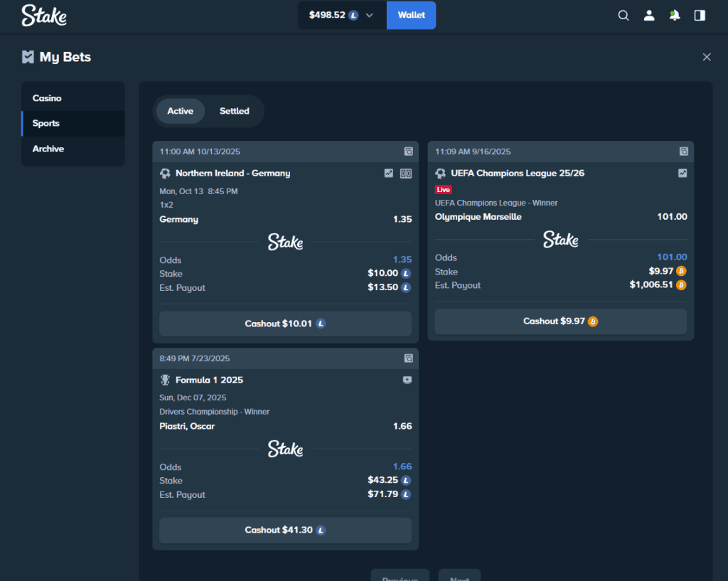The height and width of the screenshot is (581, 728).
Task: Open the bet slip lookup for Northern Ireland - Germany
Action: point(407,151)
